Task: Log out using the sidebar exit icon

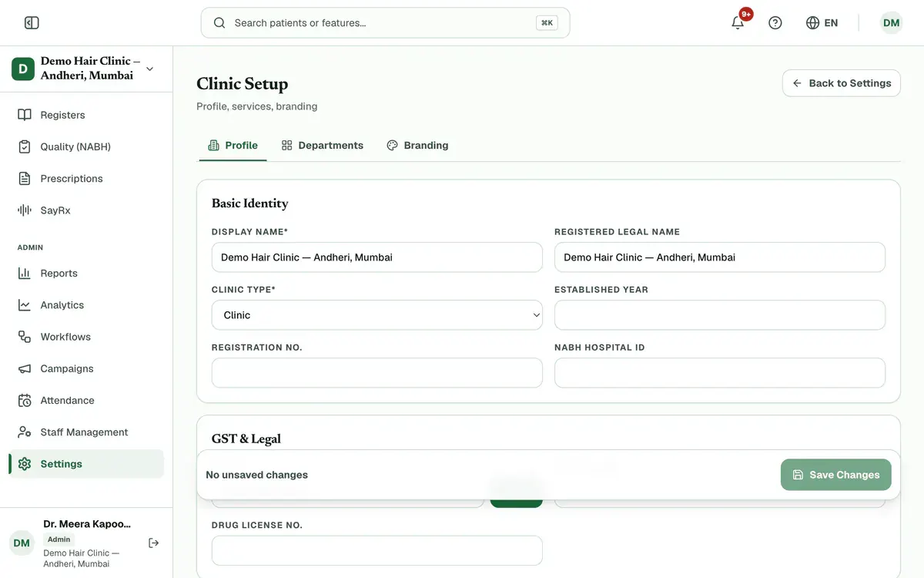Action: click(x=154, y=543)
